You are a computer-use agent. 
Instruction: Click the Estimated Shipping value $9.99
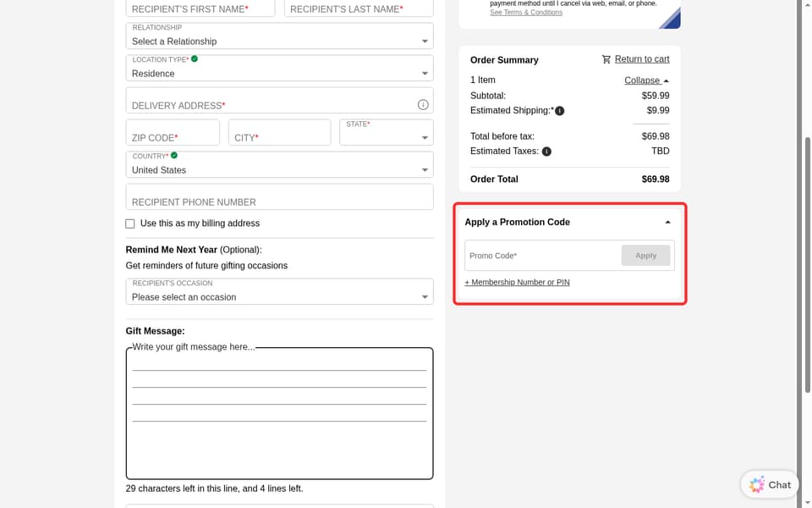click(x=658, y=110)
